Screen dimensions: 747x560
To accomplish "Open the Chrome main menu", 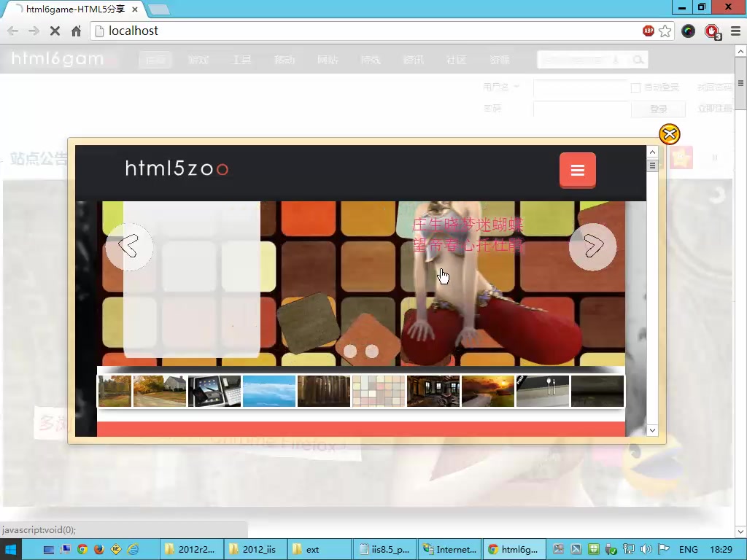I will (735, 31).
